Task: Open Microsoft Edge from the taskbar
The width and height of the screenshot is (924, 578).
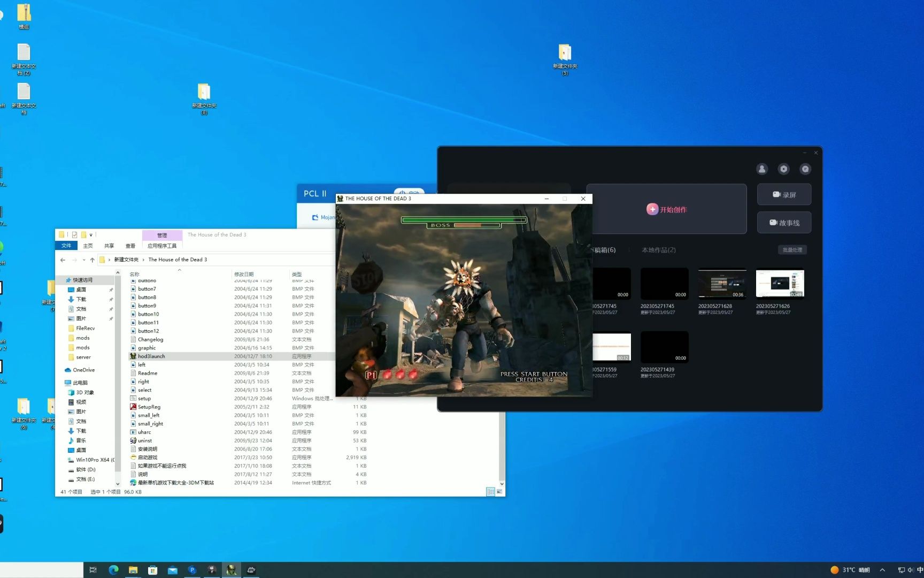Action: pyautogui.click(x=113, y=570)
